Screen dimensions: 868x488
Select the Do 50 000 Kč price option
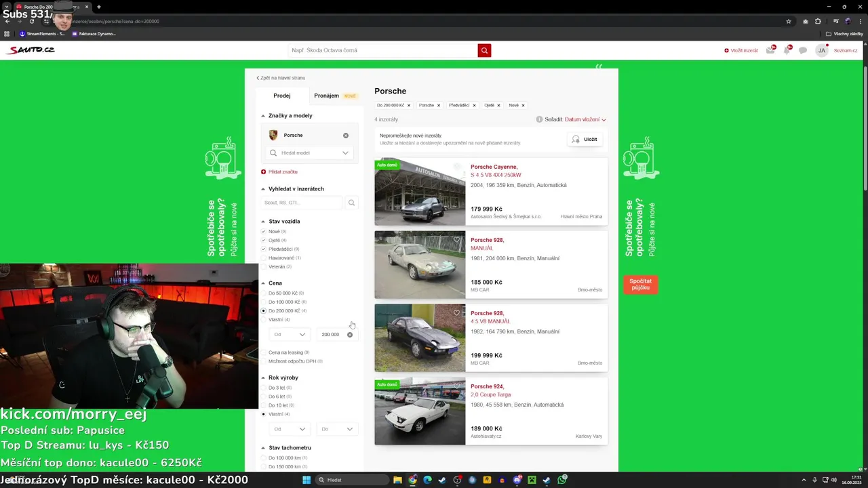(264, 293)
